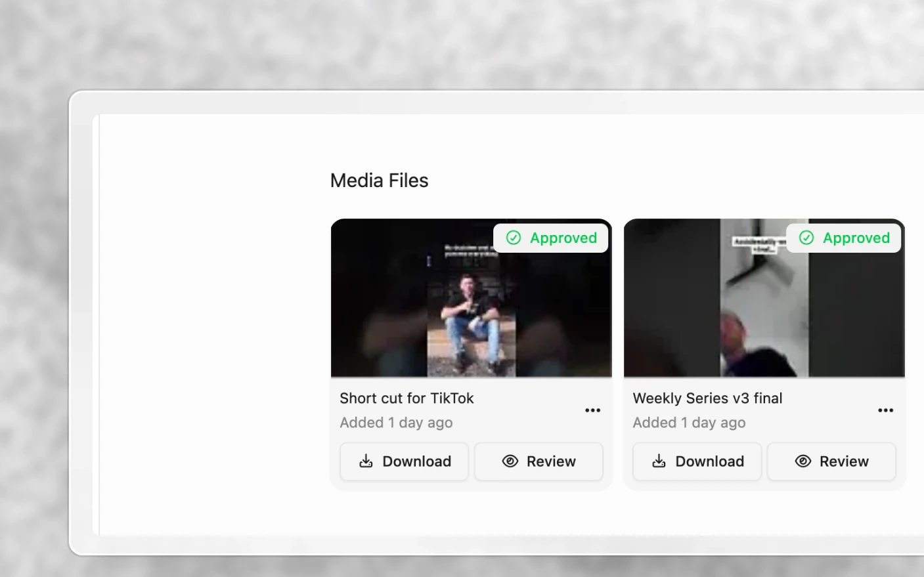
Task: Select the 'Weekly Series v3 final' title
Action: click(707, 398)
